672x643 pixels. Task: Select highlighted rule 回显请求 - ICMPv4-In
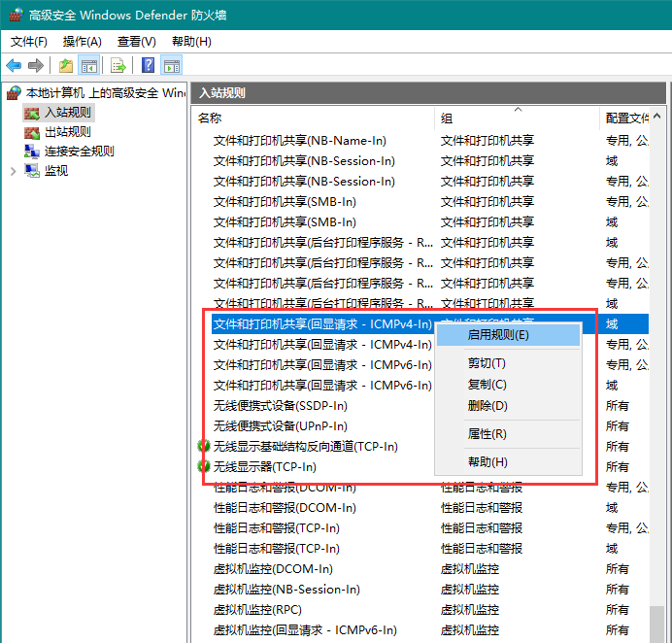click(x=322, y=324)
